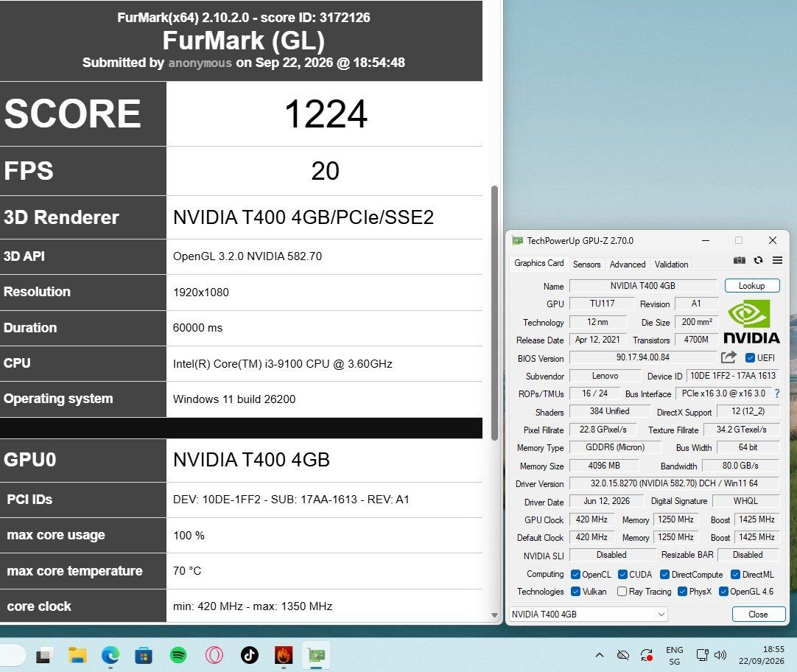Toggle the UEFI checkbox
Screen dimensions: 797x672
(x=750, y=358)
